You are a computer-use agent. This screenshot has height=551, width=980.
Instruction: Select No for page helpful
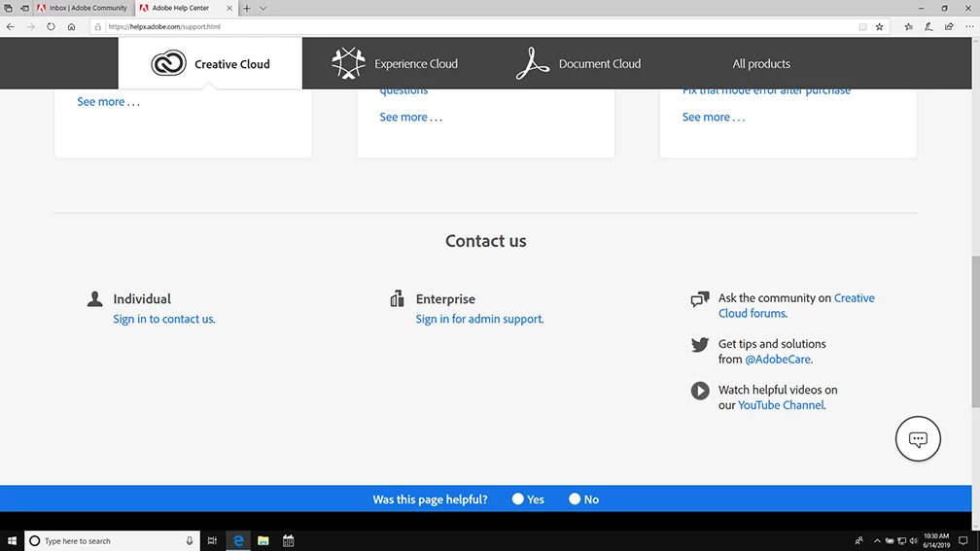point(575,499)
